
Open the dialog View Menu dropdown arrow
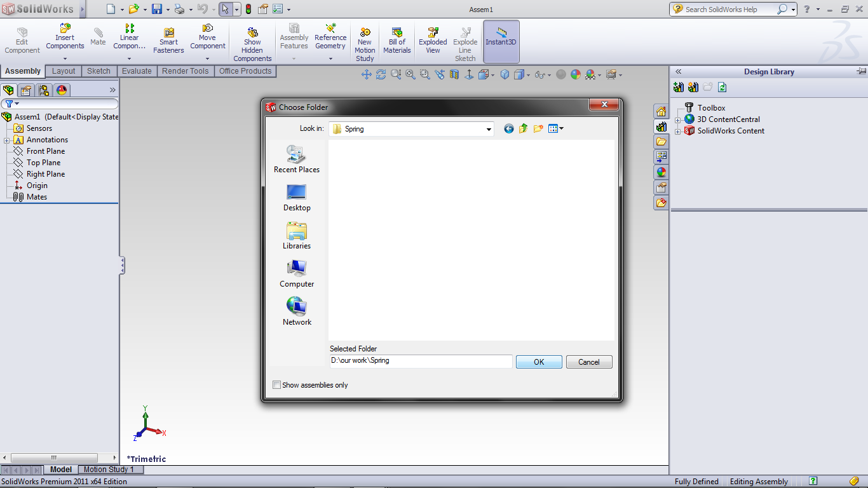(x=562, y=128)
